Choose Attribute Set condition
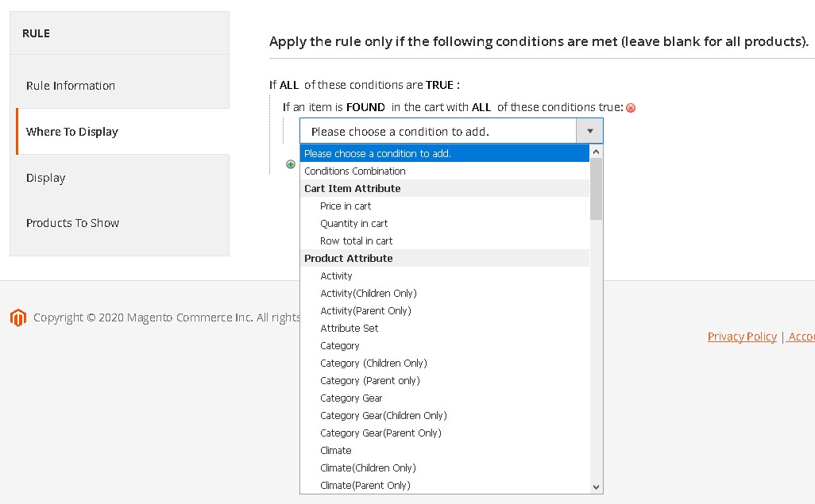 click(x=350, y=329)
